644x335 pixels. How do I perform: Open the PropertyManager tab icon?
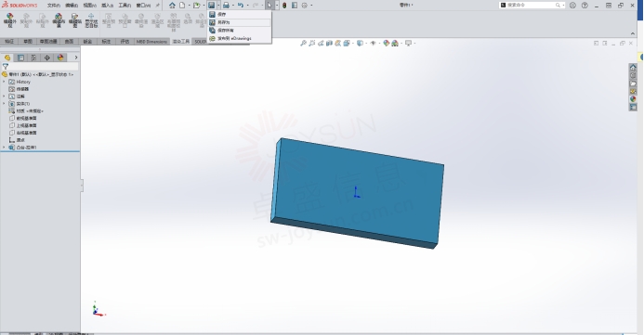coord(21,58)
